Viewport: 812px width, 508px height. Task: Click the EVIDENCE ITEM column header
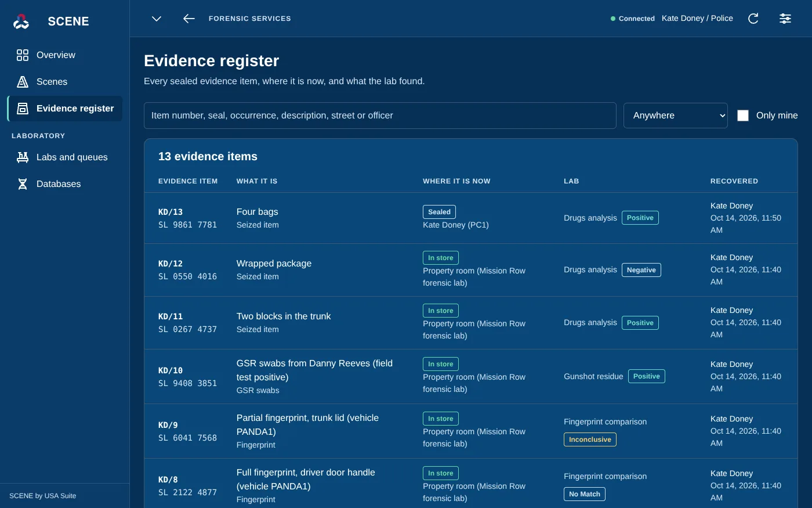pyautogui.click(x=188, y=181)
